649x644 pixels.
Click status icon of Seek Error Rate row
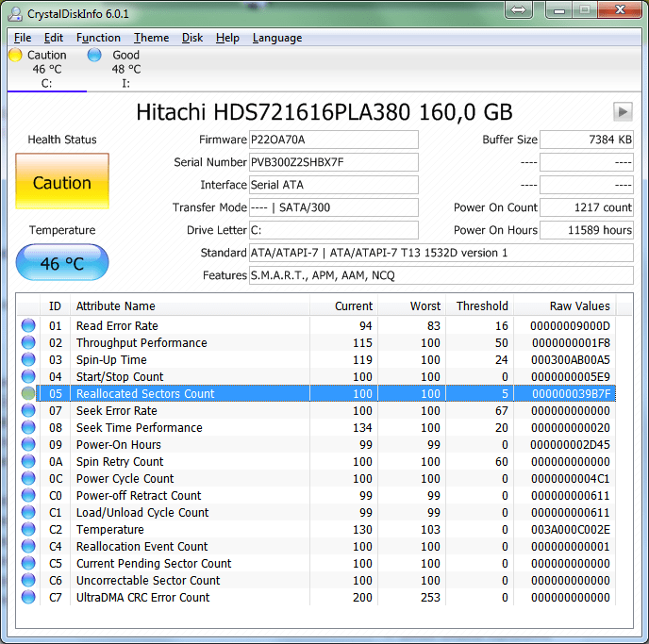click(x=28, y=410)
